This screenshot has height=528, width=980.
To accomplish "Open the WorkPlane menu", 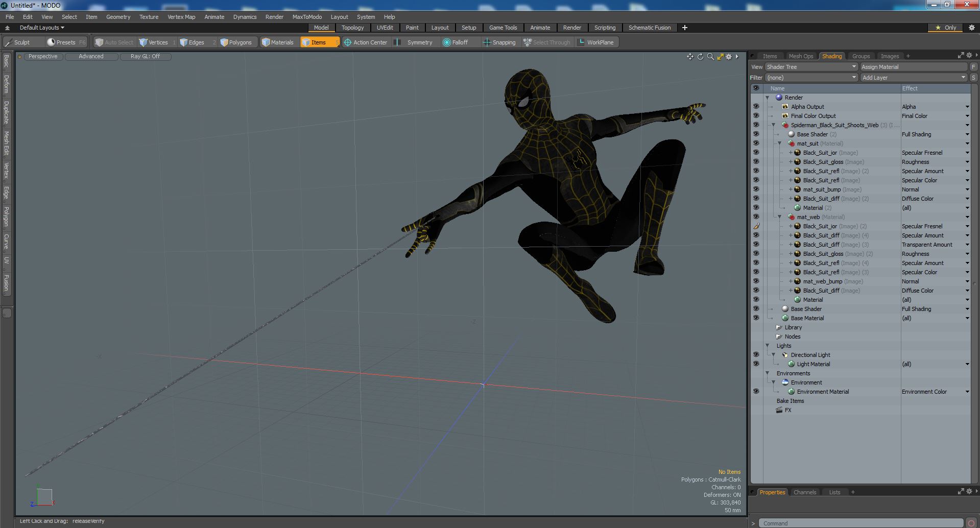I will click(596, 42).
